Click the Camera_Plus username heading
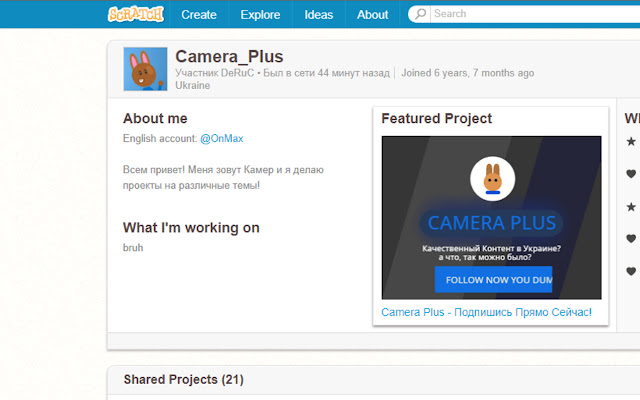The image size is (640, 400). [229, 56]
